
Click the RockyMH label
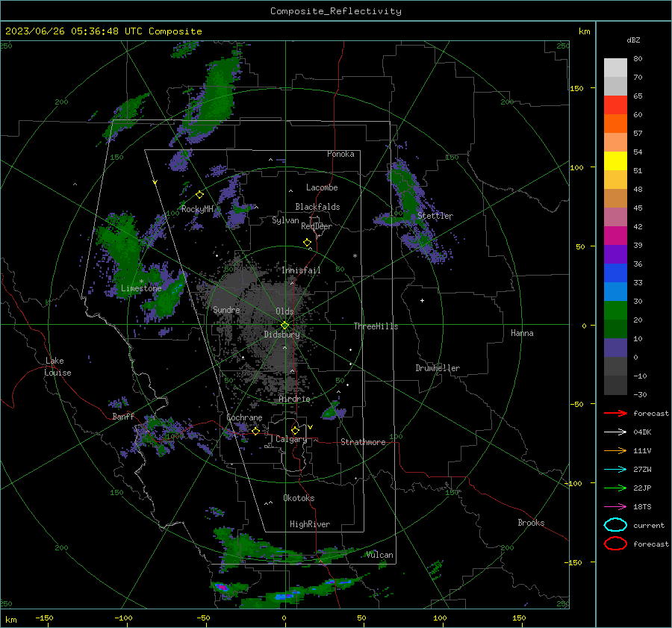point(197,209)
